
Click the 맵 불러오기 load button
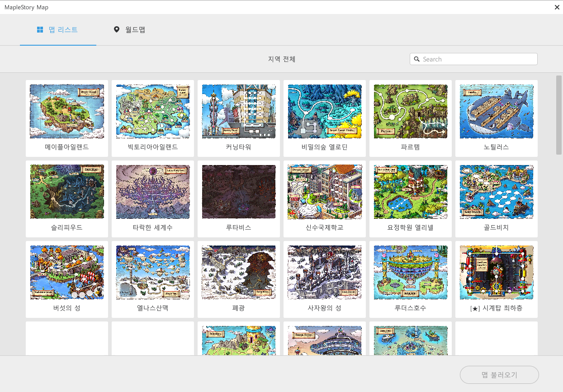(499, 375)
